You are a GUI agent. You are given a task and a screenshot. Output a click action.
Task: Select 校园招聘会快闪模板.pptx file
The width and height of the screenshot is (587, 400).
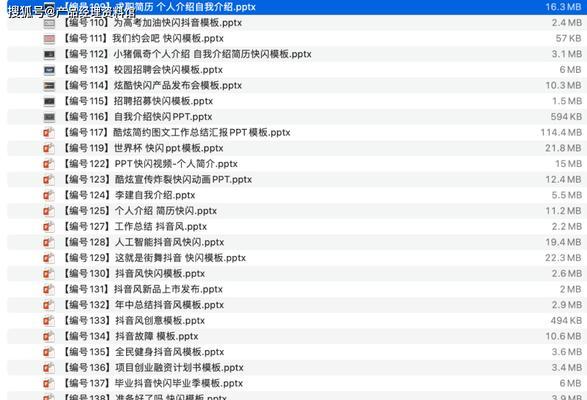(x=297, y=70)
